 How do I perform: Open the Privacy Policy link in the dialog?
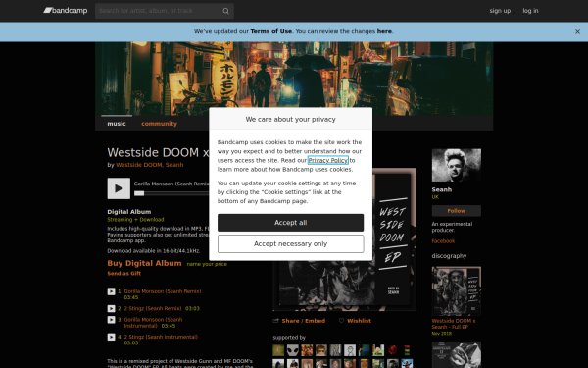tap(327, 160)
